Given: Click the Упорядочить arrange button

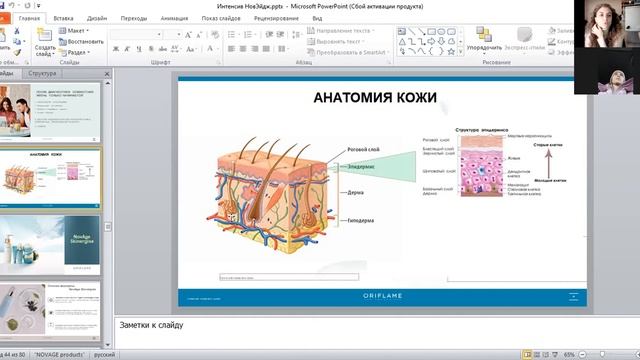Looking at the screenshot, I should tap(484, 40).
